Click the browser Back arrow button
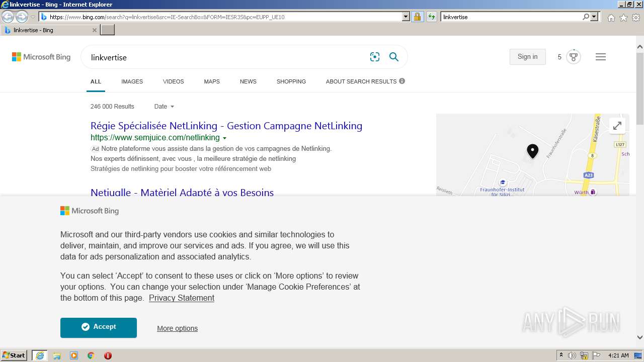The height and width of the screenshot is (362, 644). (8, 17)
